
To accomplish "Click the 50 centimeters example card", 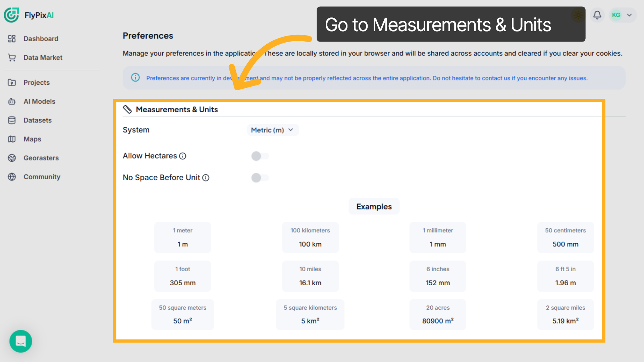I will pos(566,238).
